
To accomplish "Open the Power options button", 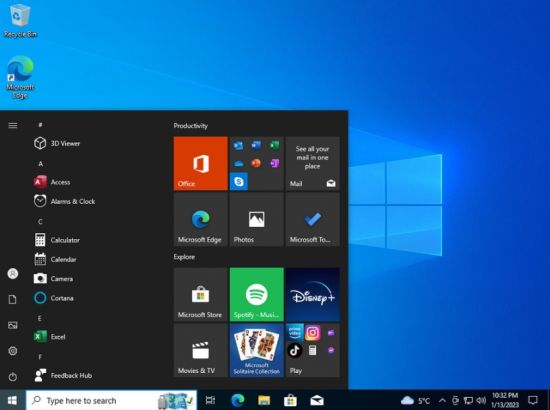I will tap(13, 377).
